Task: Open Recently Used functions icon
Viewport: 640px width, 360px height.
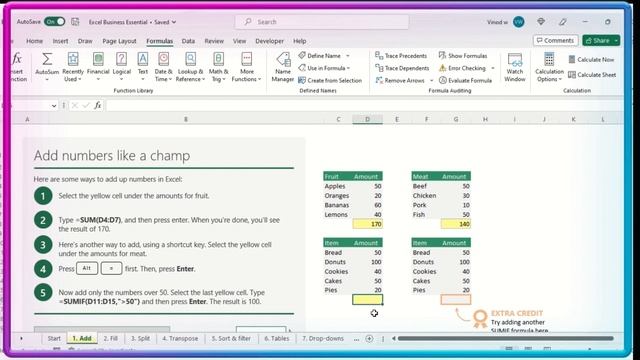Action: pos(73,59)
